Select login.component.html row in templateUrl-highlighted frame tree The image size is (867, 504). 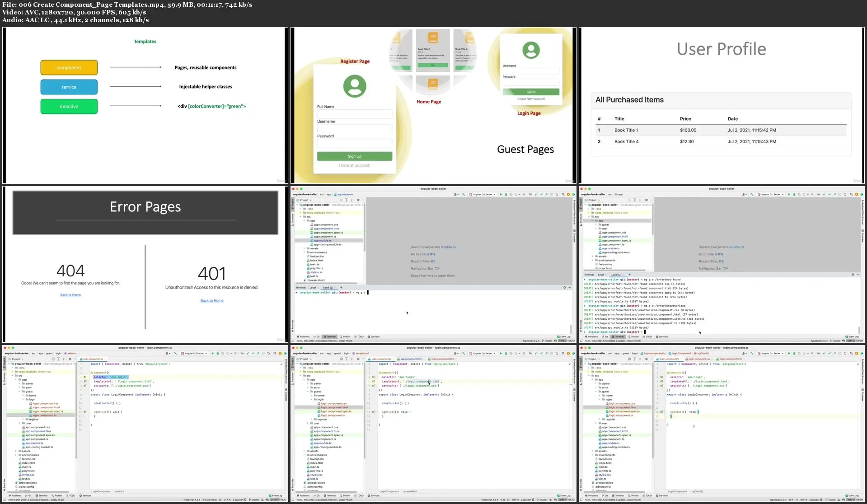[x=329, y=407]
